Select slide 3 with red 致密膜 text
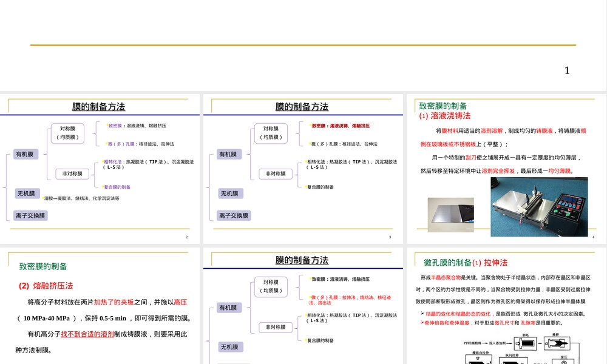This screenshot has height=364, width=607. pyautogui.click(x=303, y=169)
